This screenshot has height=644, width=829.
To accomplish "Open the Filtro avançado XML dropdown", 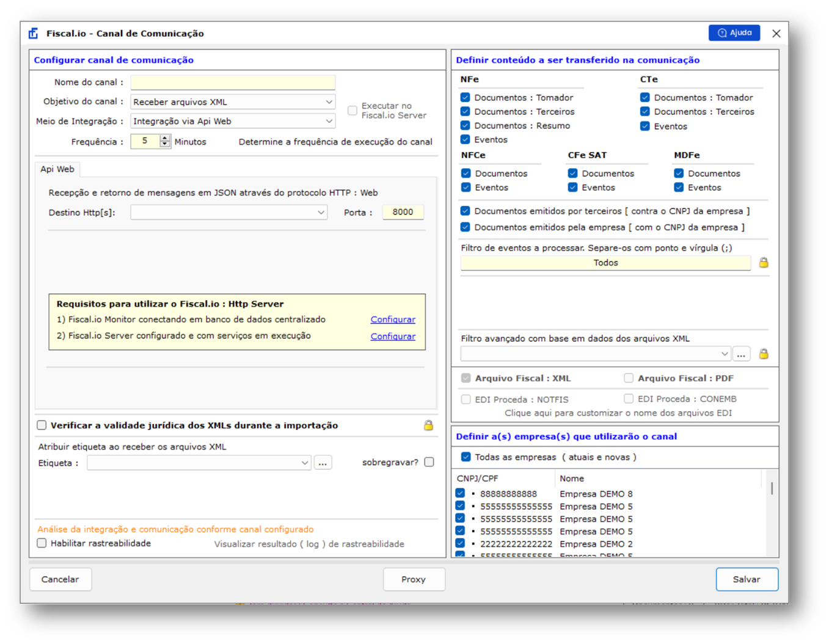I will coord(596,354).
